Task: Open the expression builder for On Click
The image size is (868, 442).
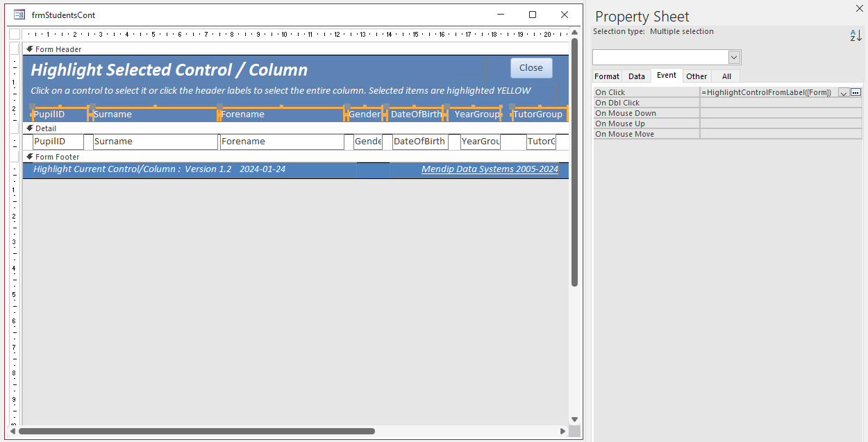Action: pyautogui.click(x=856, y=92)
